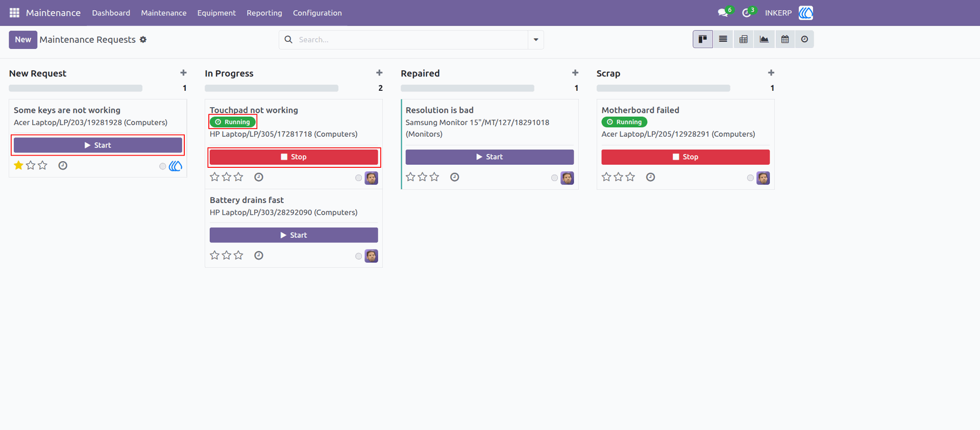Stop timer on Motherboard failed card
The width and height of the screenshot is (980, 430).
(685, 157)
